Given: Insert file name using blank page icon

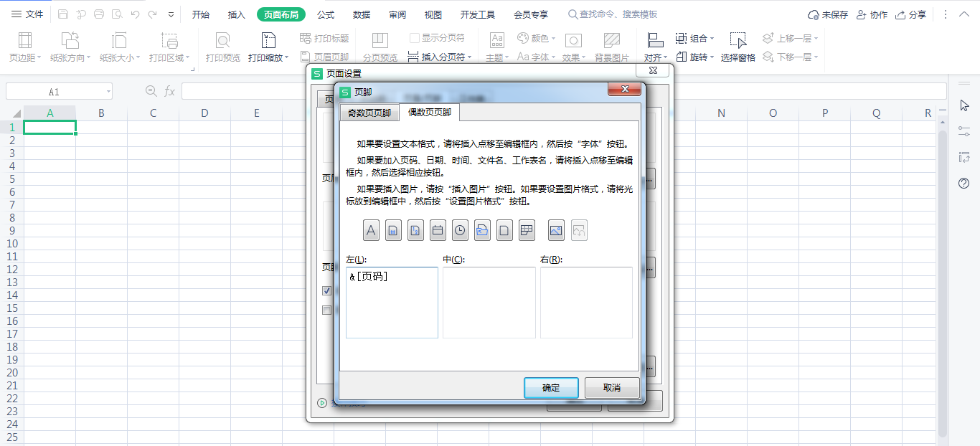Looking at the screenshot, I should pos(504,230).
